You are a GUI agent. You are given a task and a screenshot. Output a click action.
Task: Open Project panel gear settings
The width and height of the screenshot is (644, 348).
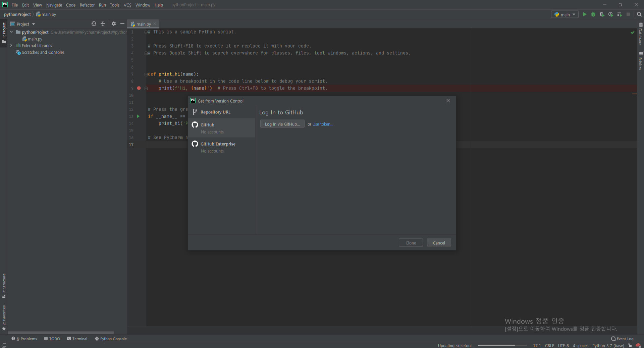pyautogui.click(x=114, y=24)
